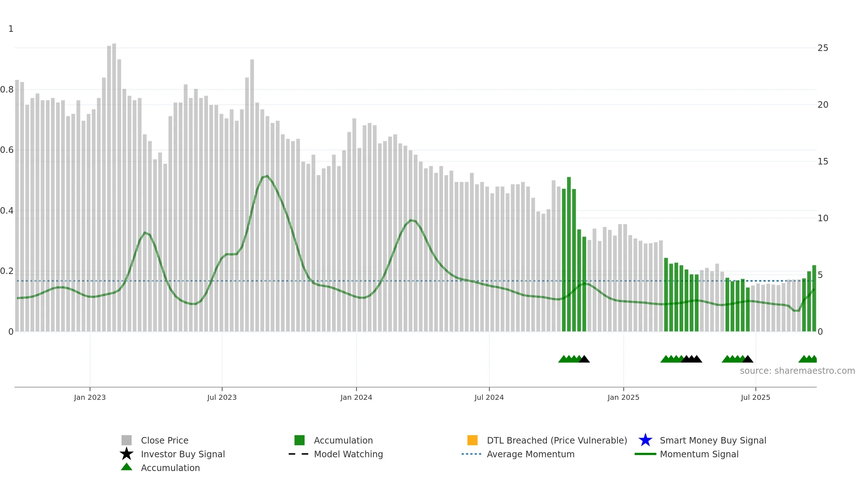Click the source: sharemaestro.com text
This screenshot has height=488, width=868.
[797, 371]
